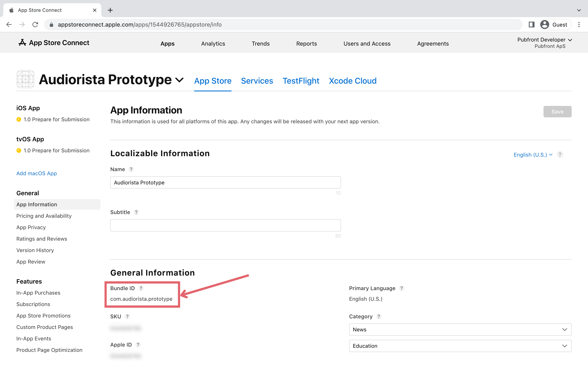
Task: Click Add macOS App link
Action: (x=37, y=173)
